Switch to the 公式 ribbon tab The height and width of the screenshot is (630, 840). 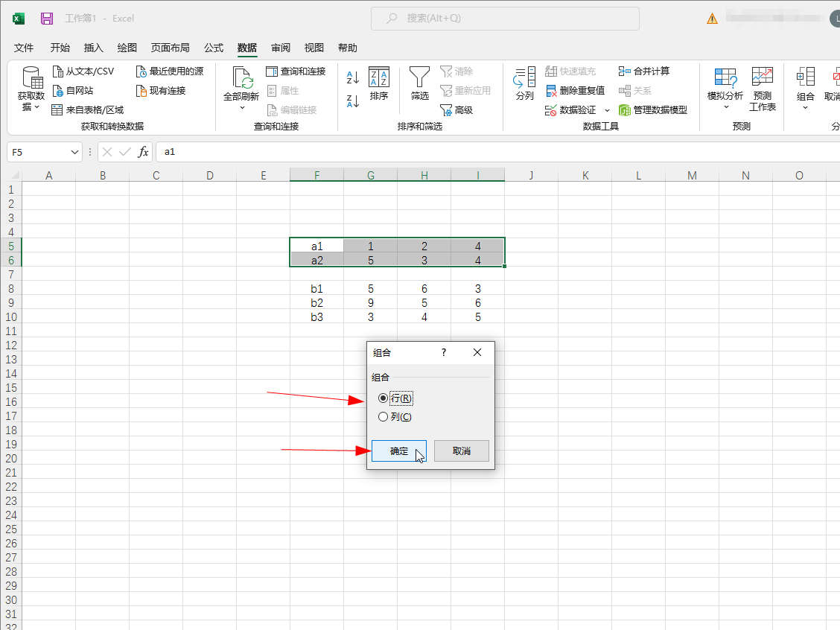tap(214, 48)
